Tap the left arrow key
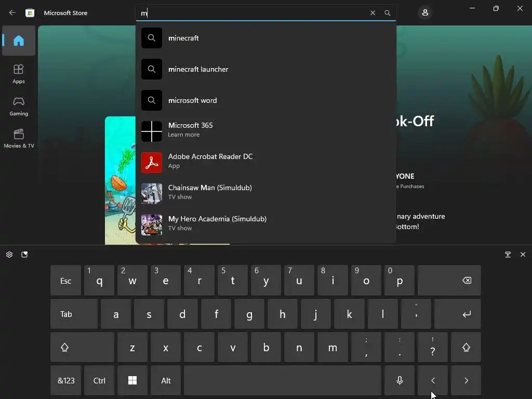 433,380
